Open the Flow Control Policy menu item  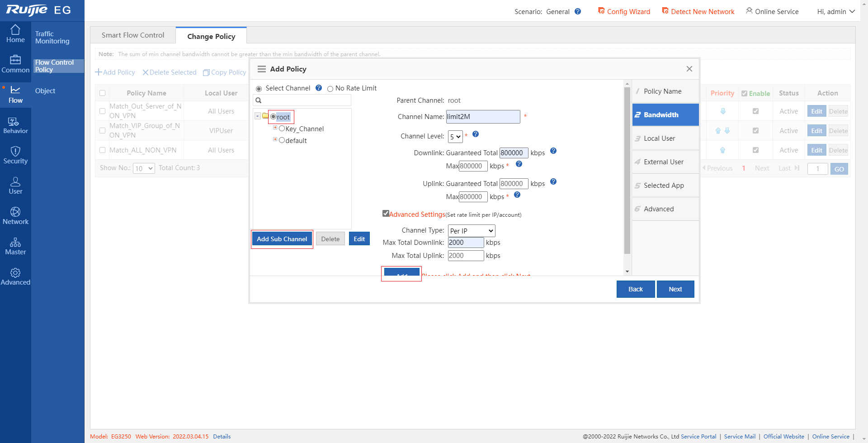54,66
